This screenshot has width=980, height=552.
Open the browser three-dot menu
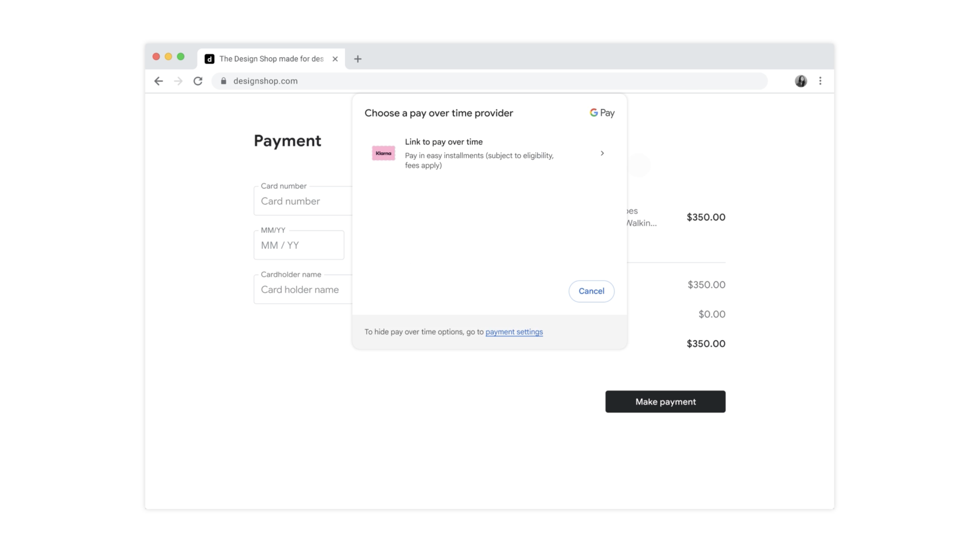click(x=820, y=81)
